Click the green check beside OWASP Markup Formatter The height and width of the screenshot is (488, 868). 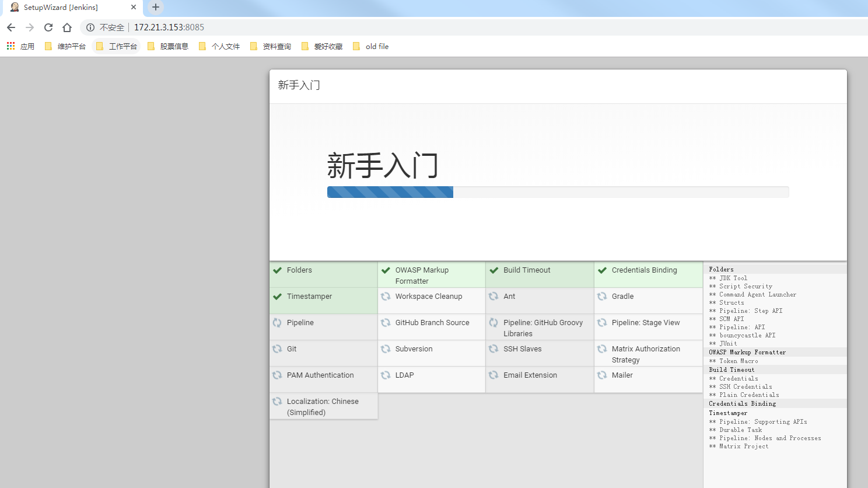386,270
